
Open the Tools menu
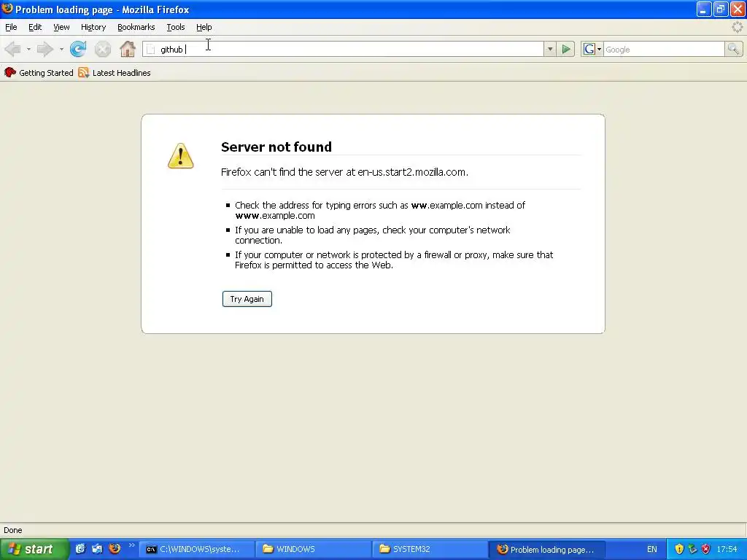point(175,27)
